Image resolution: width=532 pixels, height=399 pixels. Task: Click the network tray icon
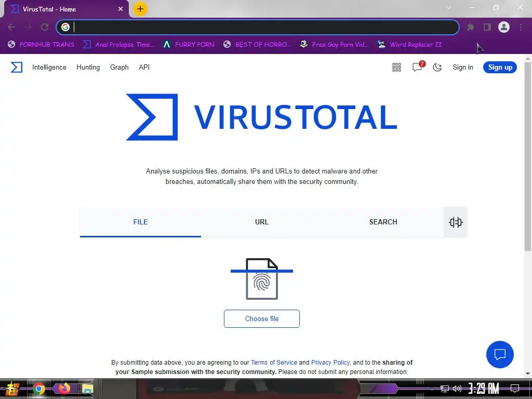coord(445,389)
